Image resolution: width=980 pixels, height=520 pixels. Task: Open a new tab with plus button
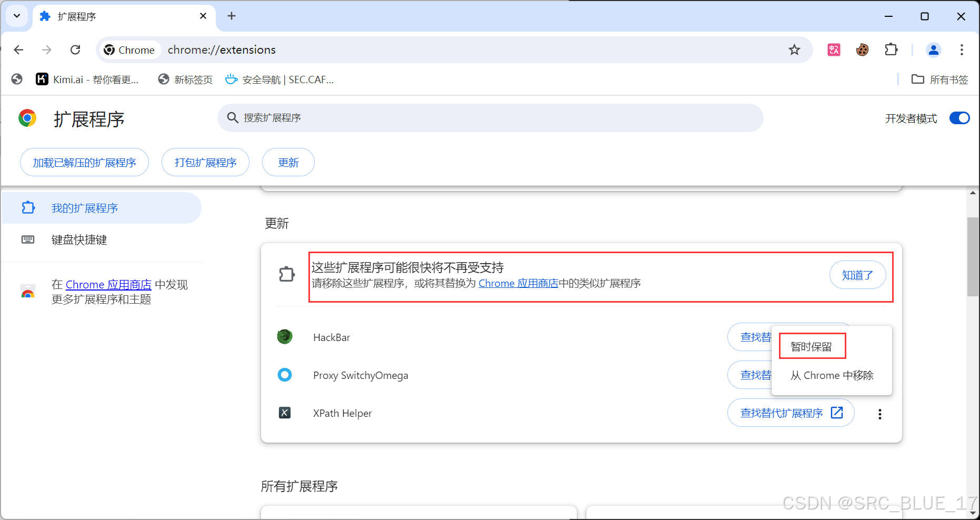(232, 16)
